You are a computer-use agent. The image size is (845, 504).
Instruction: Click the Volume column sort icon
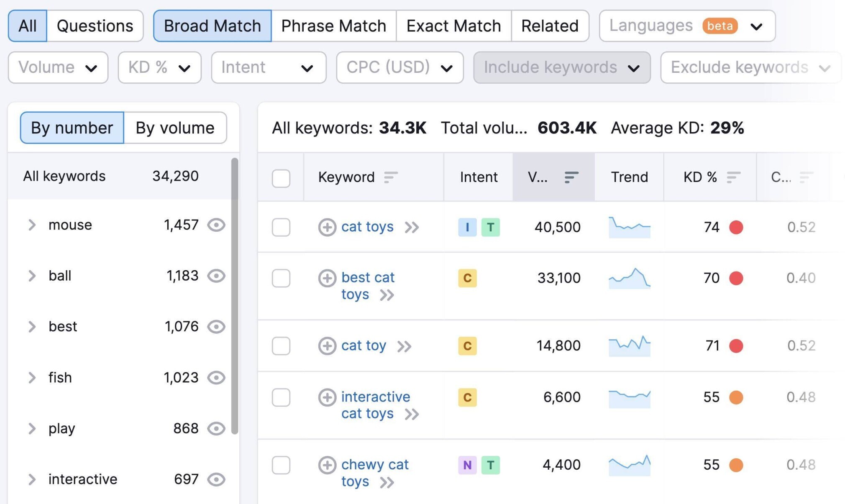coord(571,177)
